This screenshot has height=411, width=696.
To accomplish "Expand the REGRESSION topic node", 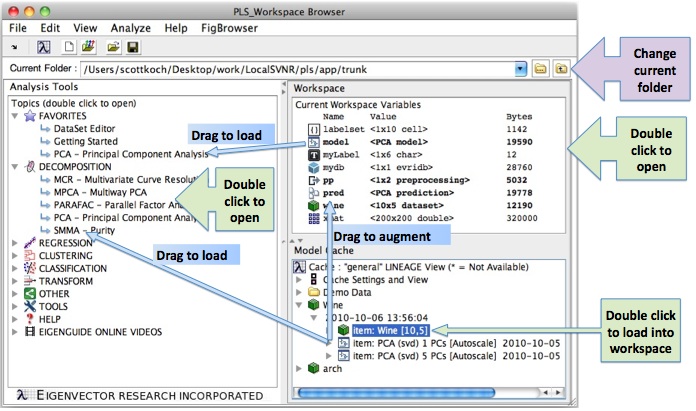I will pyautogui.click(x=13, y=242).
